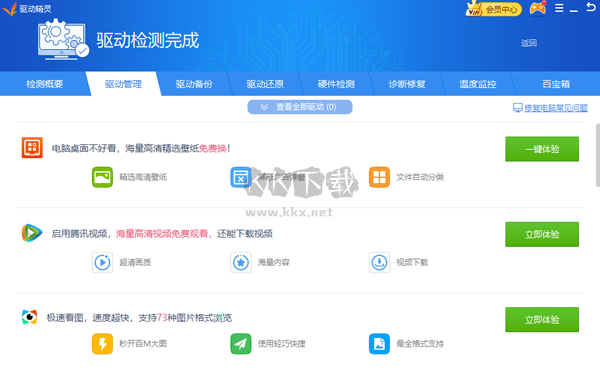Screen dimensions: 600x378
Task: Click the 精选高清壁纸 green picture icon
Action: point(102,177)
